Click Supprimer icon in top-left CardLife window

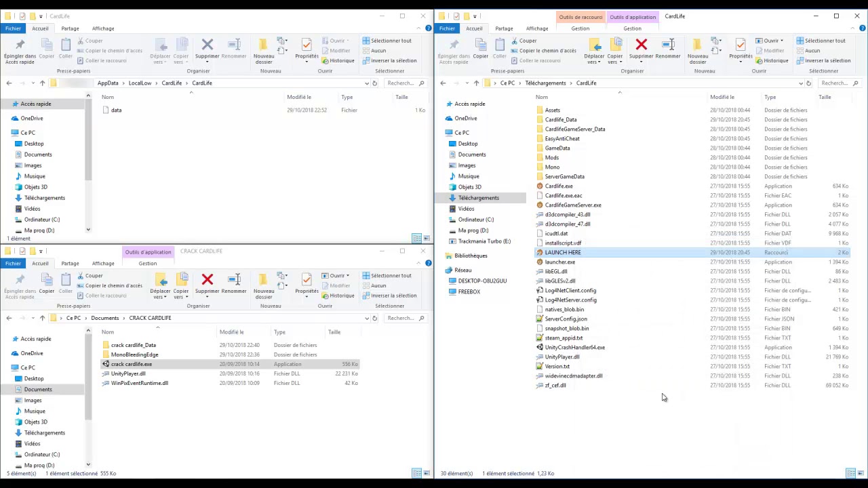(x=208, y=45)
